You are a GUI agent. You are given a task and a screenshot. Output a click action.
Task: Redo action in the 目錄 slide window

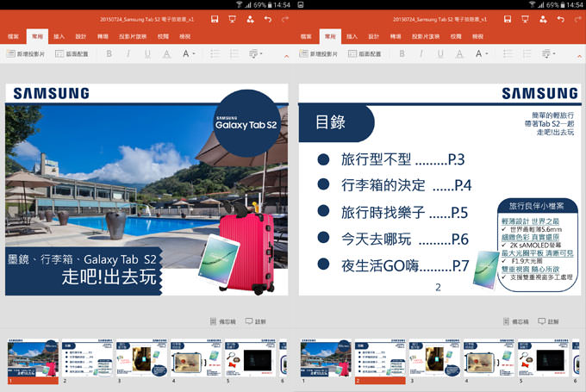tap(577, 18)
